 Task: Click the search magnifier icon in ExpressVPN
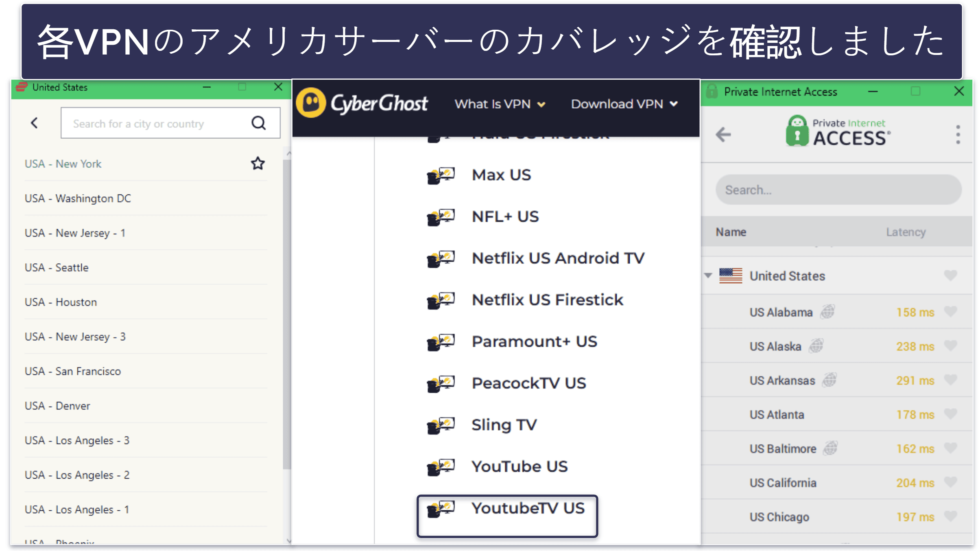(x=259, y=123)
